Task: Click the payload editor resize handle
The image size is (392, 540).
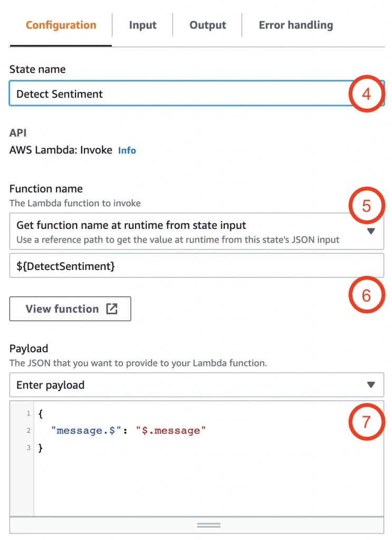Action: pos(208,525)
